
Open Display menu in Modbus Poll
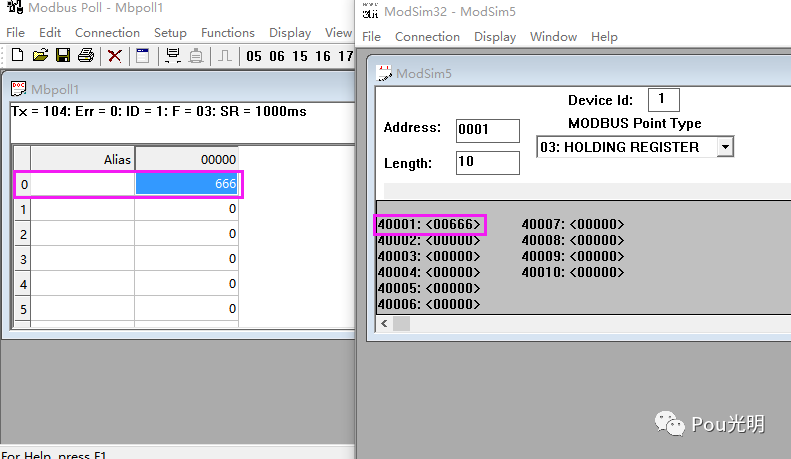290,33
